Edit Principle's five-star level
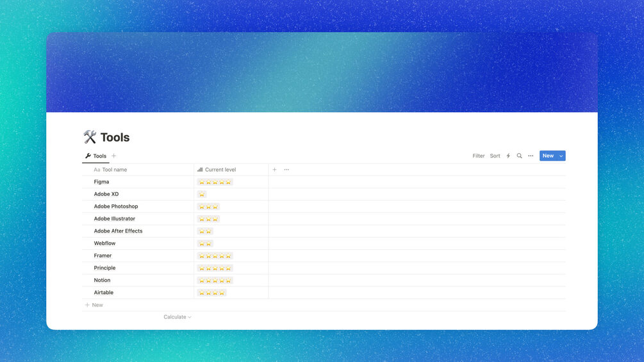Viewport: 644px width, 362px height. click(215, 268)
